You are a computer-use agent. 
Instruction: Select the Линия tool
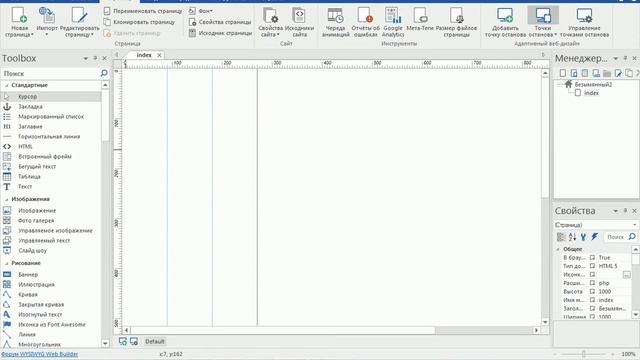(x=51, y=335)
